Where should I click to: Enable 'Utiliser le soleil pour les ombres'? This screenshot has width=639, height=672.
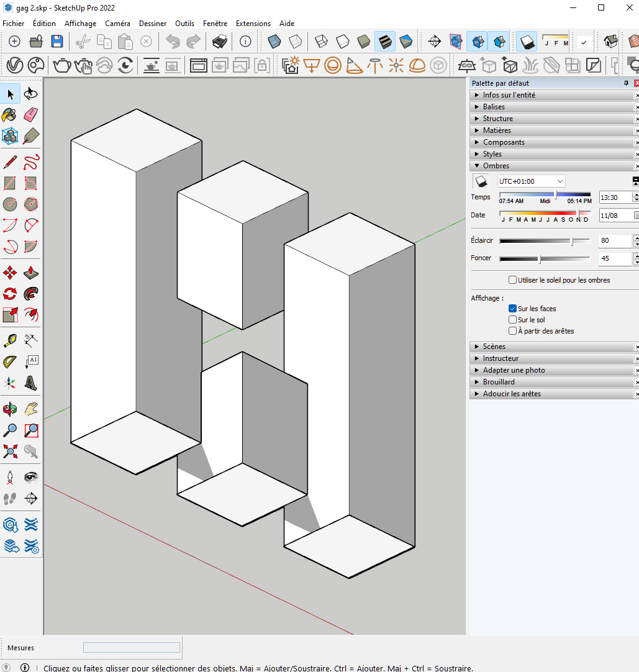(x=512, y=280)
